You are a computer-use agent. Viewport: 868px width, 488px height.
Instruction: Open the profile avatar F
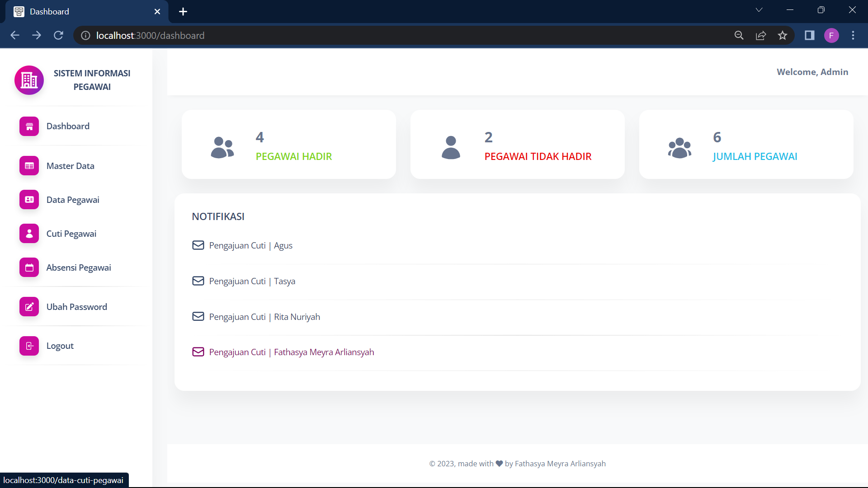(831, 35)
